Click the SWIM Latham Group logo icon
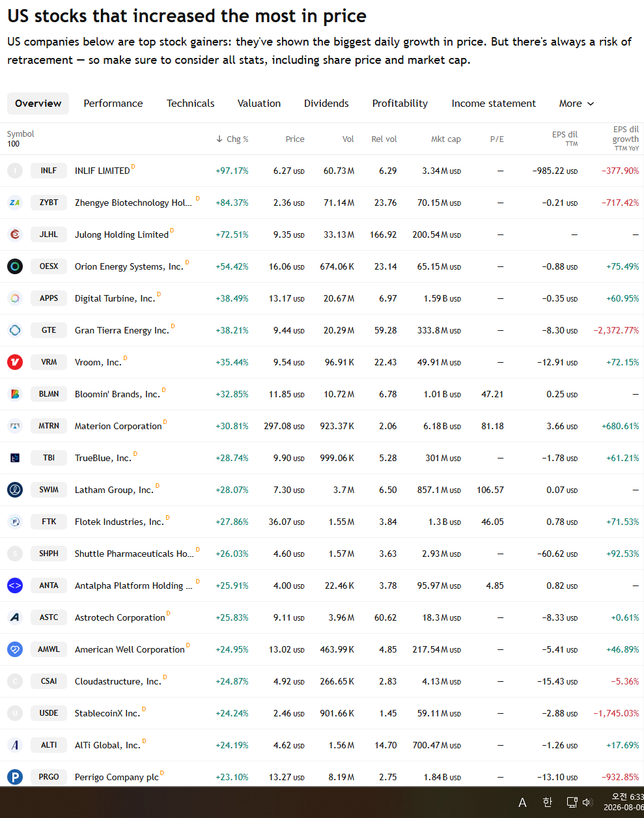The width and height of the screenshot is (644, 818). point(15,490)
